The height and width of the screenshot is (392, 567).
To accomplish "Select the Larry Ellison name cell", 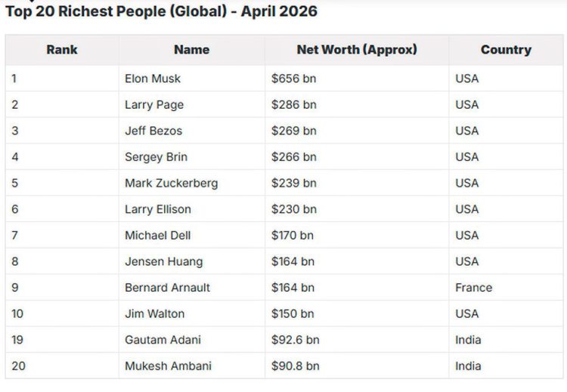I will [x=158, y=209].
